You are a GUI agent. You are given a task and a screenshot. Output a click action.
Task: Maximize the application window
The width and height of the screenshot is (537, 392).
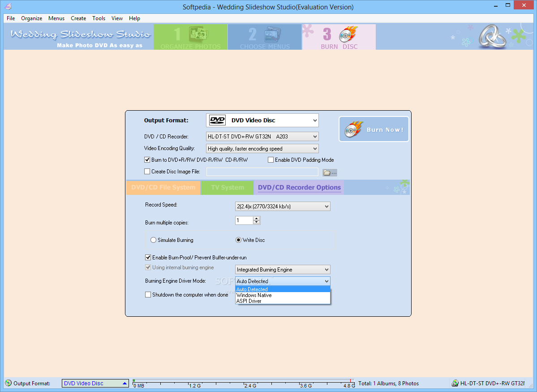(508, 5)
